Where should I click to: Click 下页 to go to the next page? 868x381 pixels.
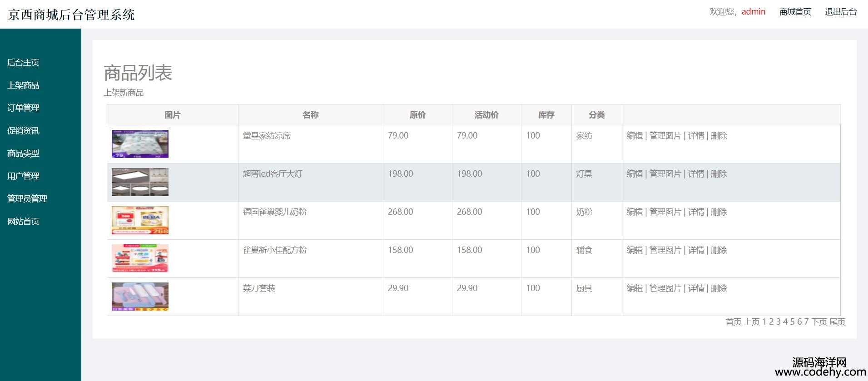pos(819,322)
